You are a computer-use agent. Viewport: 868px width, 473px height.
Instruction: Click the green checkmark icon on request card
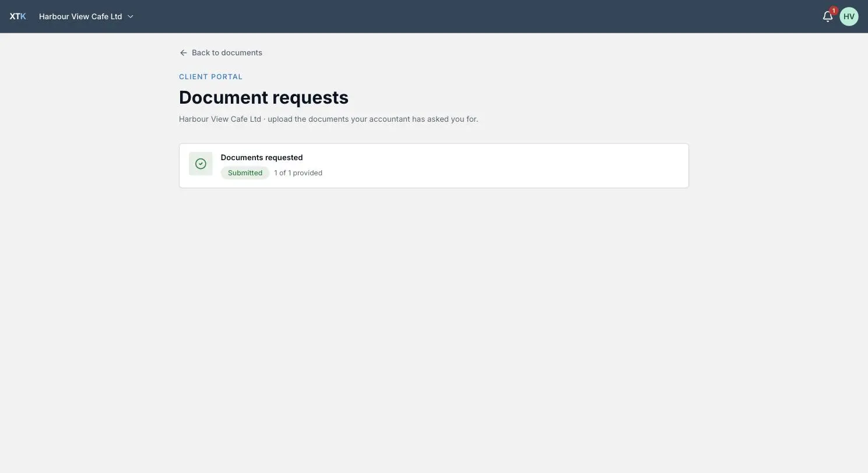click(201, 164)
